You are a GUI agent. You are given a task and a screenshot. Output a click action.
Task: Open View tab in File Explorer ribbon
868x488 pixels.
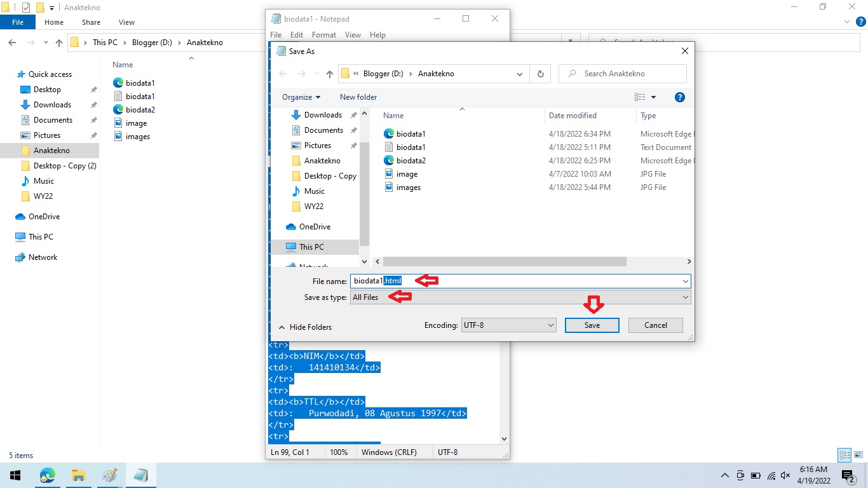pos(126,22)
